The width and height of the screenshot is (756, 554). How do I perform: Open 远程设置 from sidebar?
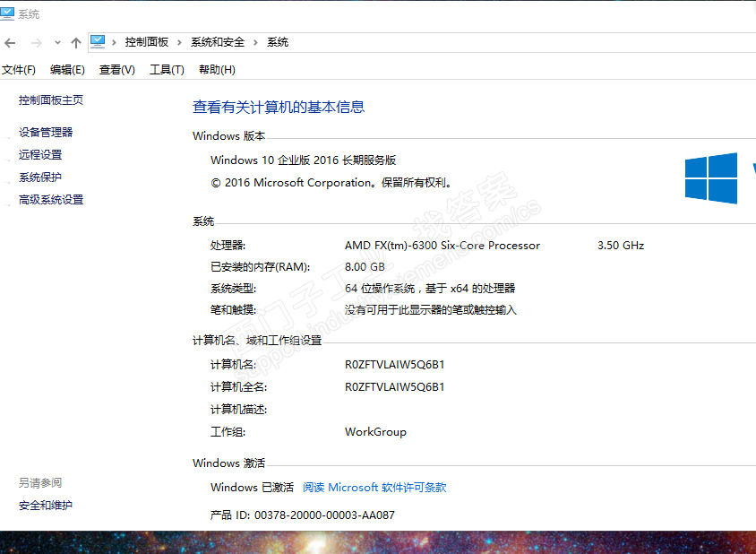(x=40, y=154)
